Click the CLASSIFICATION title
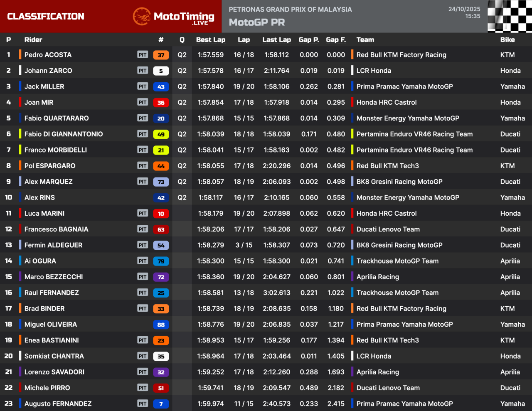 [x=46, y=17]
